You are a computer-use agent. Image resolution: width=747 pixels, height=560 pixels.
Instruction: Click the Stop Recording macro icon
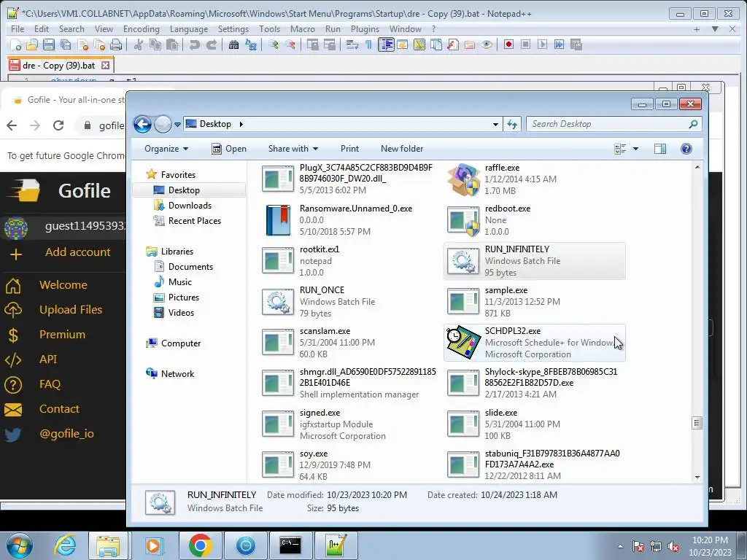[525, 44]
